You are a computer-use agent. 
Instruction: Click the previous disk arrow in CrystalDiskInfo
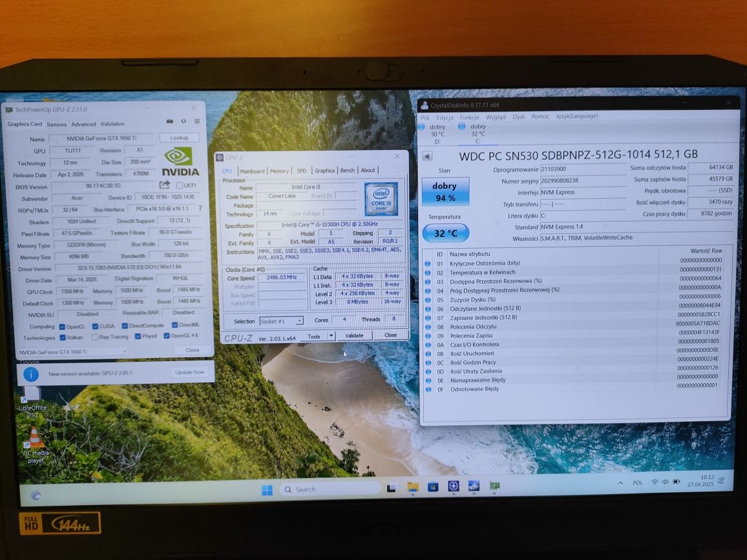pos(427,156)
